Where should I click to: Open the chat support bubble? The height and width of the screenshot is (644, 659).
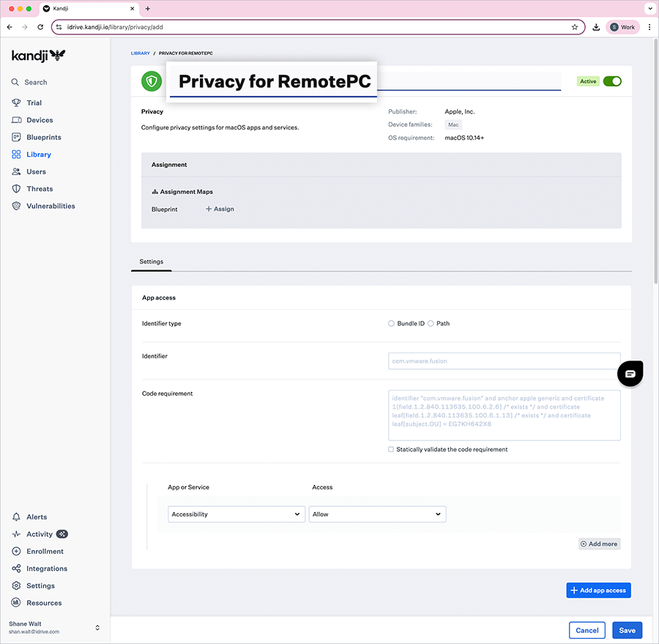coord(630,374)
